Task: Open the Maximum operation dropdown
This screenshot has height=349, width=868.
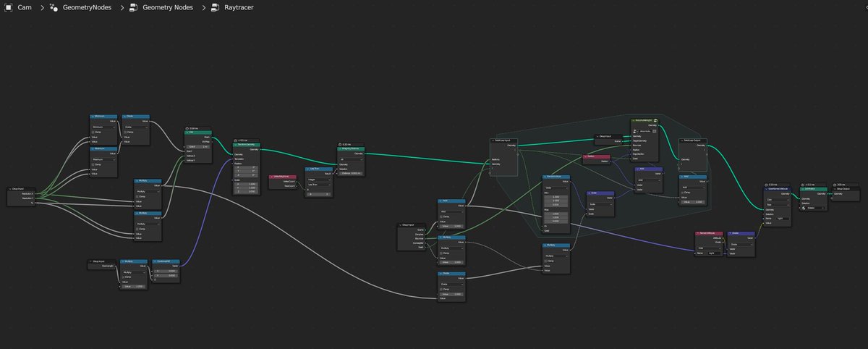Action: coord(103,159)
